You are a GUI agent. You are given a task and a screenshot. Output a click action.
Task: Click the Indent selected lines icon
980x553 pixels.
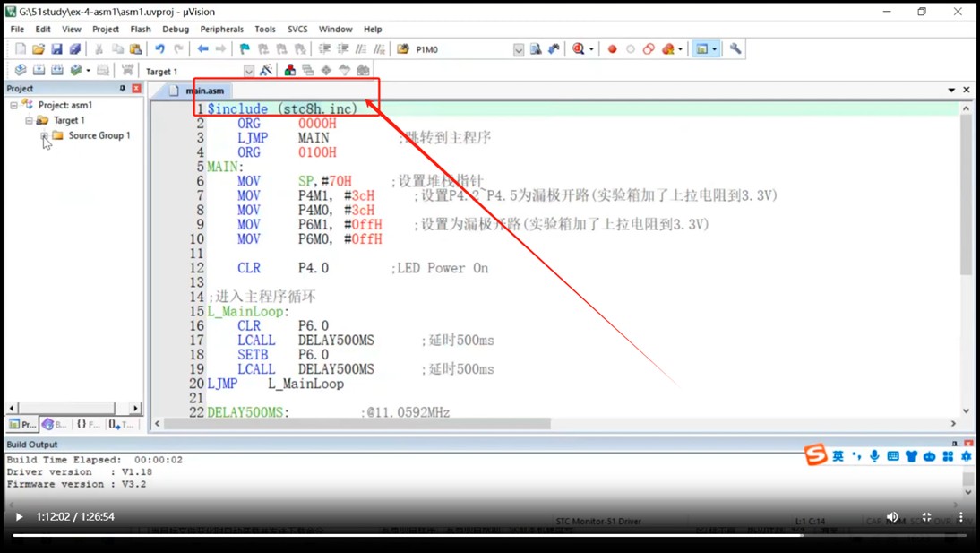tap(324, 48)
